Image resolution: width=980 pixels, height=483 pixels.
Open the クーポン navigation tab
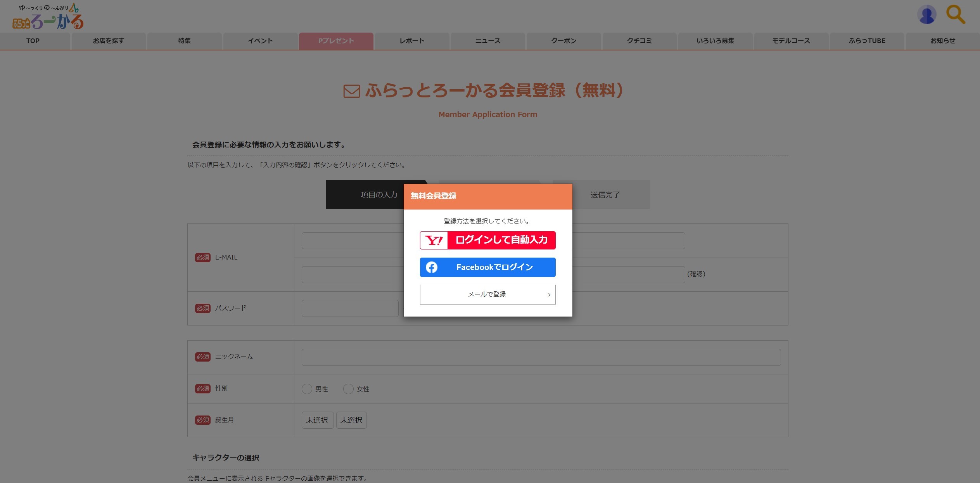(563, 41)
